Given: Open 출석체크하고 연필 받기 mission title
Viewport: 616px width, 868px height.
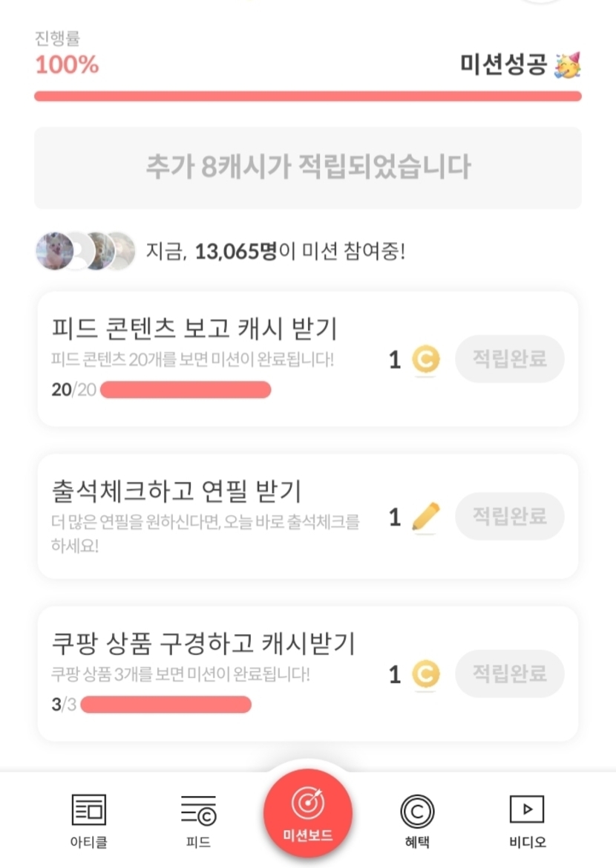Looking at the screenshot, I should (177, 491).
